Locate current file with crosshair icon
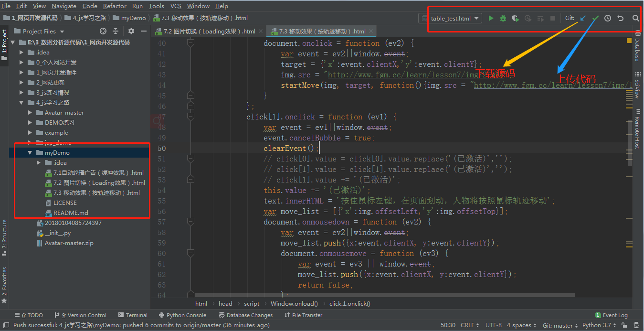644x331 pixels. (x=103, y=31)
